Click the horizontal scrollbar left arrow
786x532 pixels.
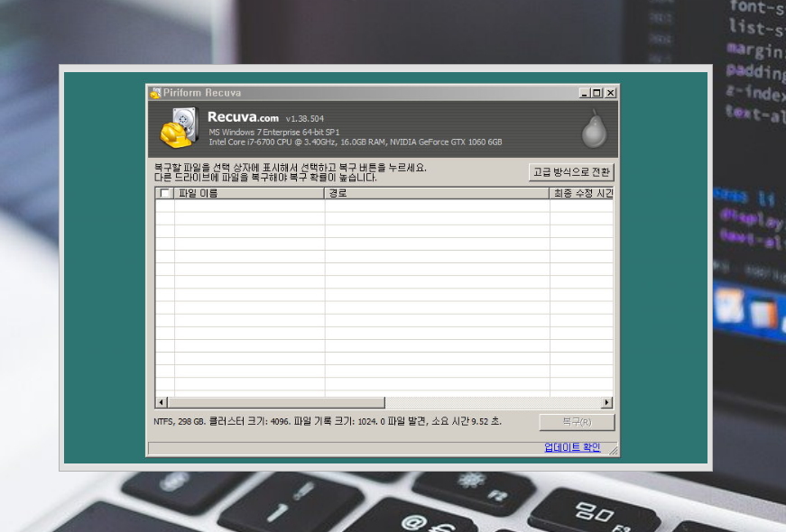162,402
